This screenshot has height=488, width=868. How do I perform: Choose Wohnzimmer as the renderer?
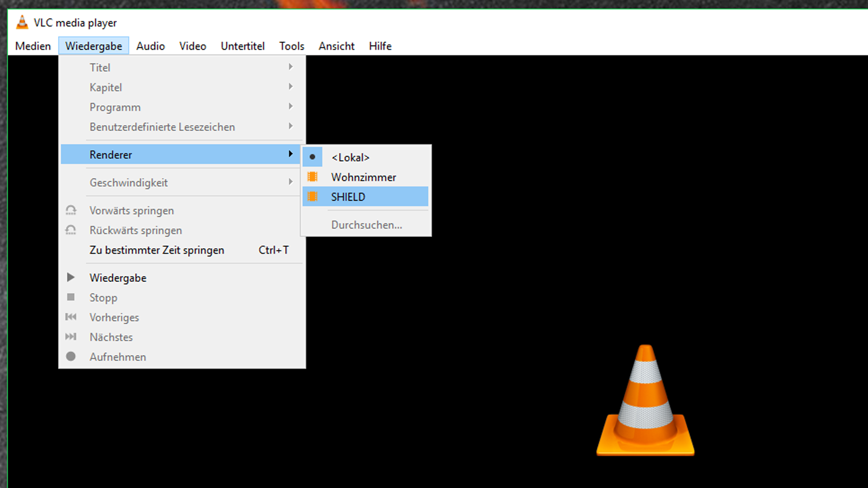pos(363,177)
